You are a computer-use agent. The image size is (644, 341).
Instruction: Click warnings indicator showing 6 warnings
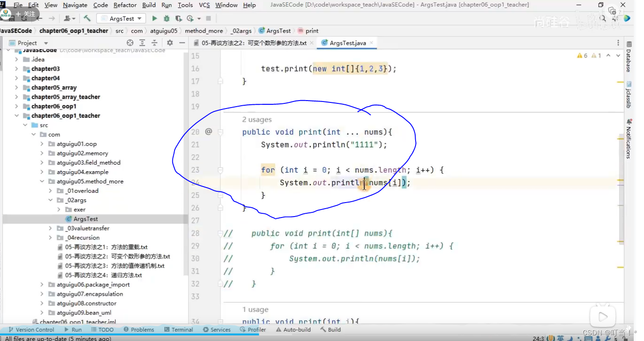pos(582,56)
